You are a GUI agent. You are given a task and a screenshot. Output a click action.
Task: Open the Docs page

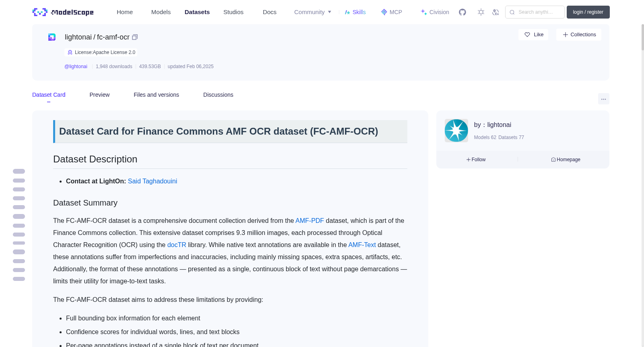270,12
